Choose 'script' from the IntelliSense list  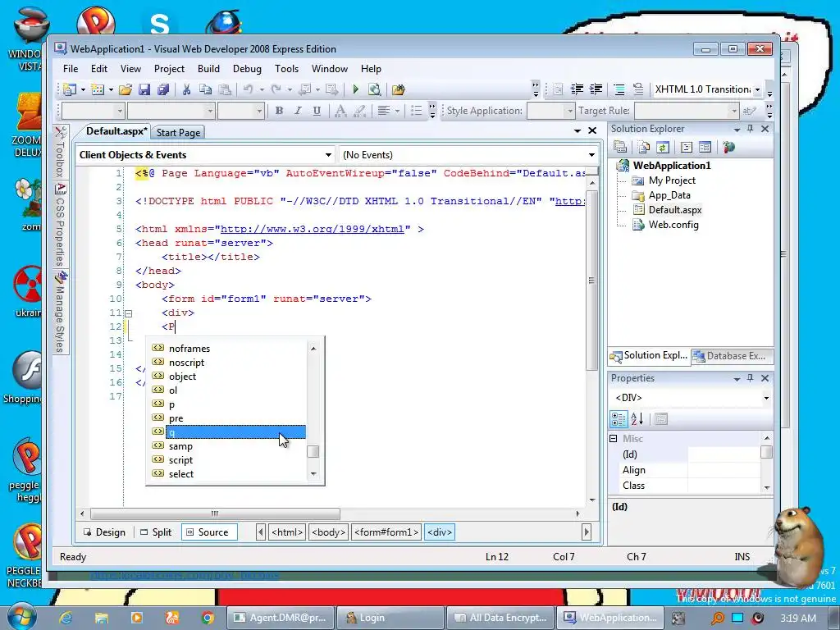(x=228, y=460)
